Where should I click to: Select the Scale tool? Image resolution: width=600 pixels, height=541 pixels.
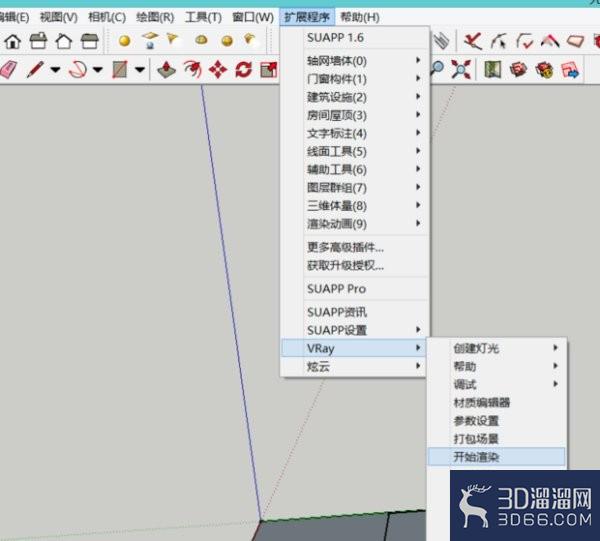pyautogui.click(x=269, y=70)
